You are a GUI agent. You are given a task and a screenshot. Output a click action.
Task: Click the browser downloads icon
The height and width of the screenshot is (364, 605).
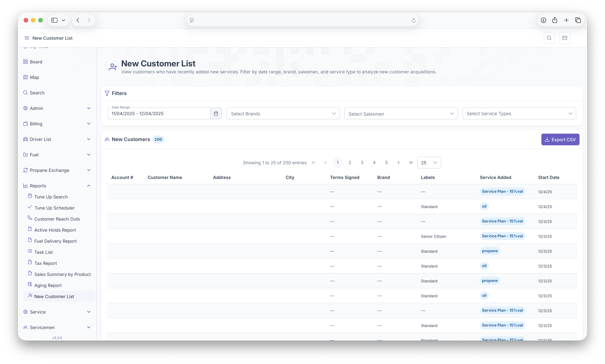point(543,20)
